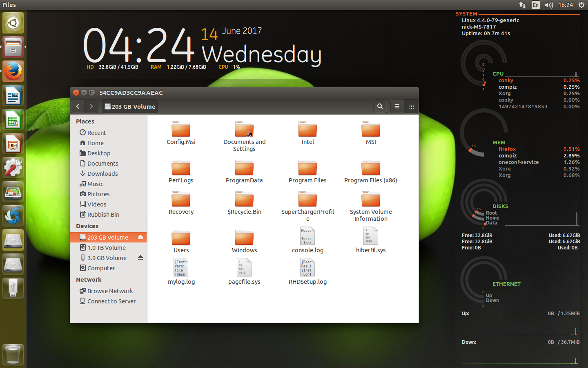Open the Config.Msi folder
This screenshot has width=588, height=368.
[x=181, y=133]
